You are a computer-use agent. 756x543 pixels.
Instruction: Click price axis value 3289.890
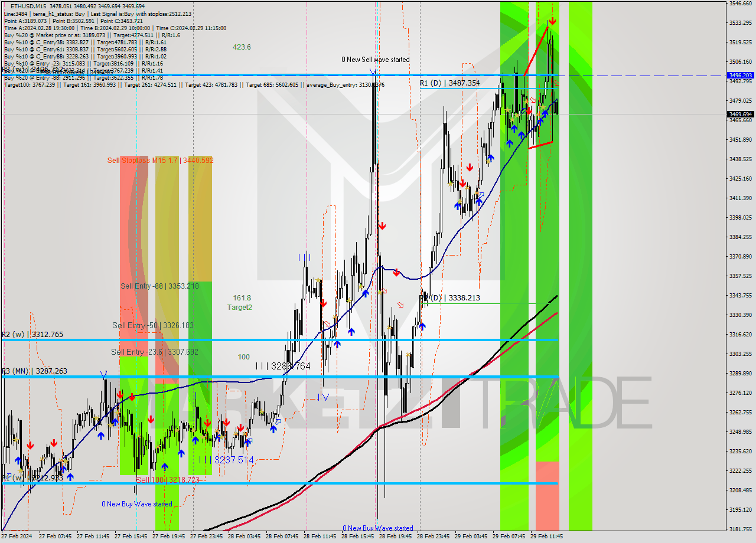(741, 374)
